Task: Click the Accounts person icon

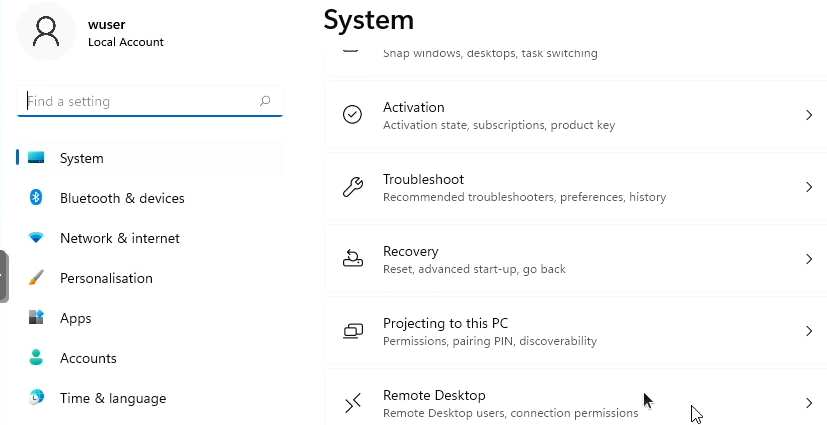Action: coord(36,358)
